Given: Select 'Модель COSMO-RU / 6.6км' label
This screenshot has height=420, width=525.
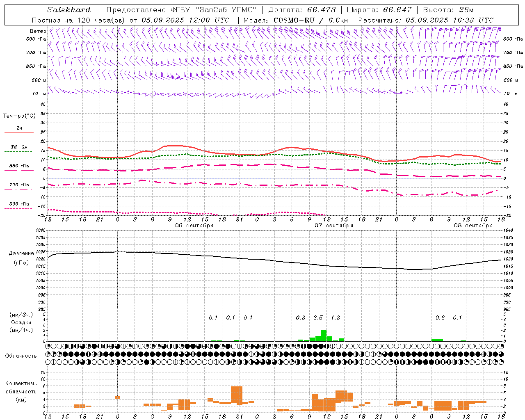Looking at the screenshot, I should point(296,20).
